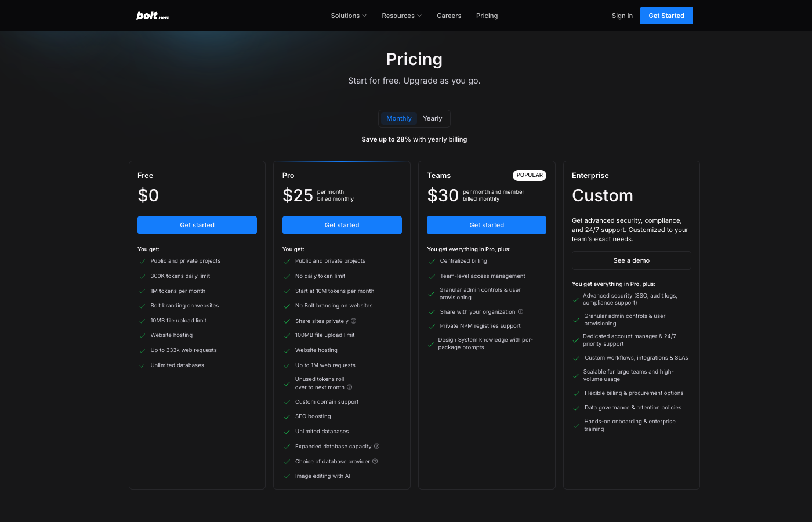The height and width of the screenshot is (522, 812).
Task: Click Get started on the Teams plan
Action: pyautogui.click(x=487, y=225)
